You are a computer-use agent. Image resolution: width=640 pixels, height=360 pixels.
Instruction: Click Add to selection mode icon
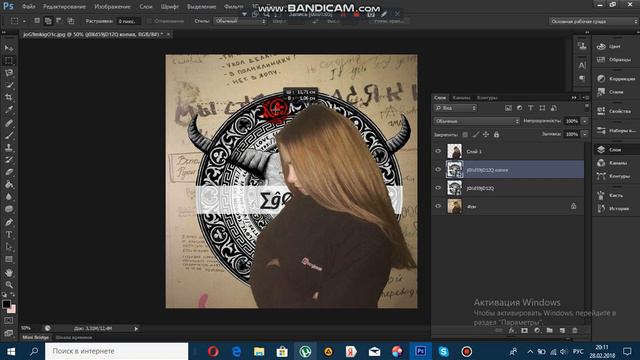[48, 20]
